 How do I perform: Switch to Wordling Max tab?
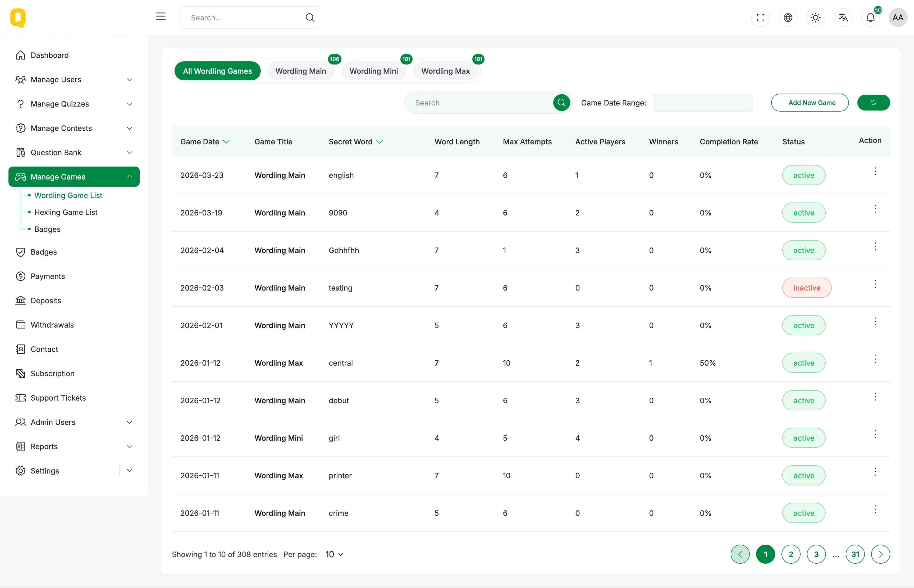[x=445, y=71]
